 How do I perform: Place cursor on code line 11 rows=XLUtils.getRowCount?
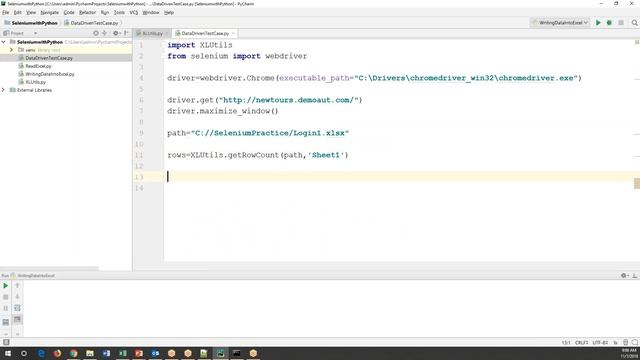pos(258,155)
